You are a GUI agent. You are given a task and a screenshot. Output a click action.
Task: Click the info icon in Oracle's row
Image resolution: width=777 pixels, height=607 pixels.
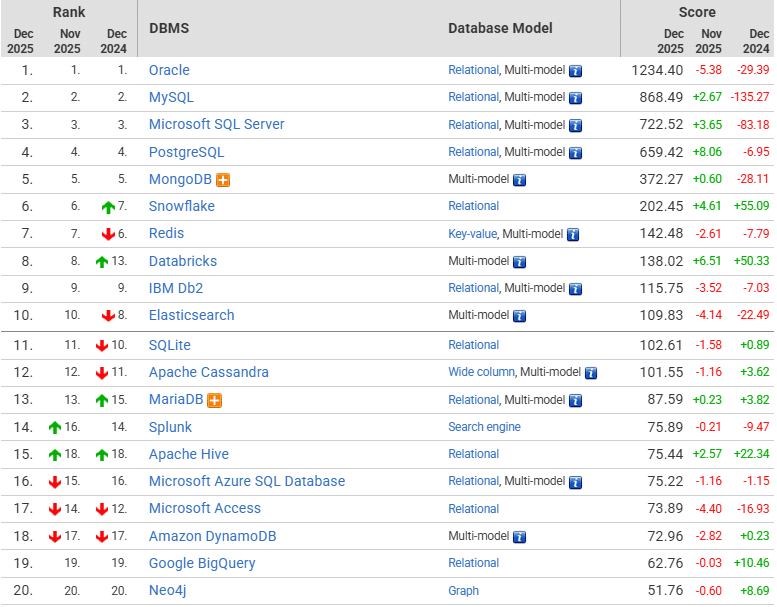[x=575, y=71]
